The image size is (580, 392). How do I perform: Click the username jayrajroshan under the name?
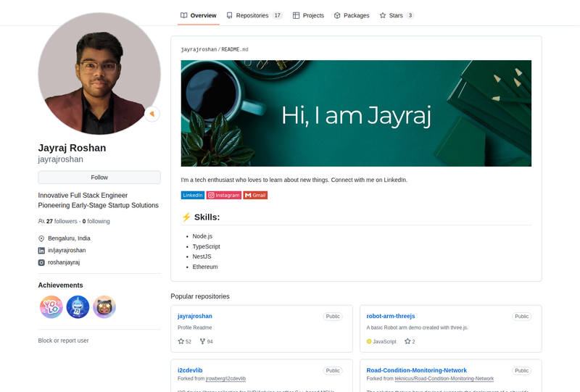pyautogui.click(x=61, y=159)
